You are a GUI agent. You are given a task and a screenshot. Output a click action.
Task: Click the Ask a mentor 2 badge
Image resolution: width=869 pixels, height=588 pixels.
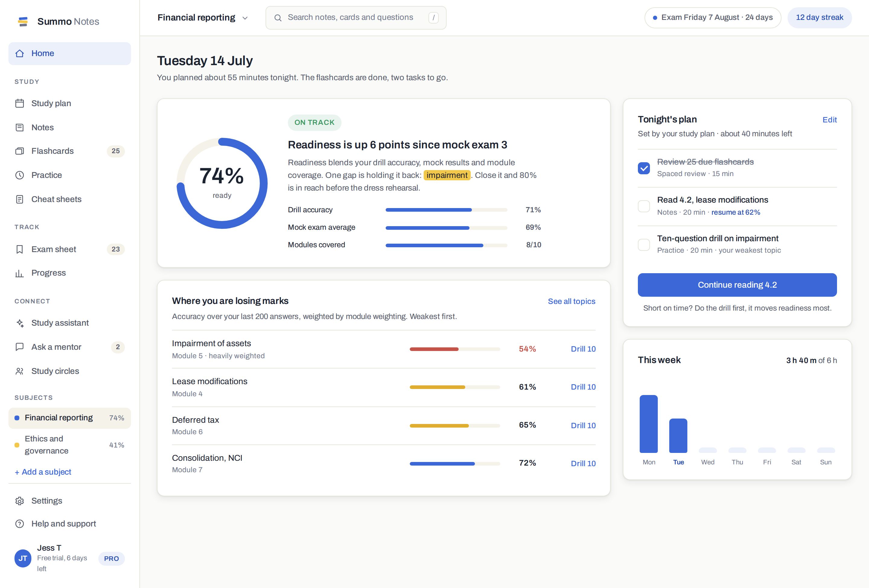[x=118, y=347]
